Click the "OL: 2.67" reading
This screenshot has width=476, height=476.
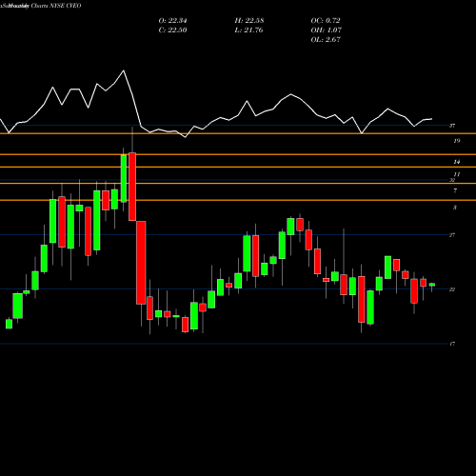326,40
